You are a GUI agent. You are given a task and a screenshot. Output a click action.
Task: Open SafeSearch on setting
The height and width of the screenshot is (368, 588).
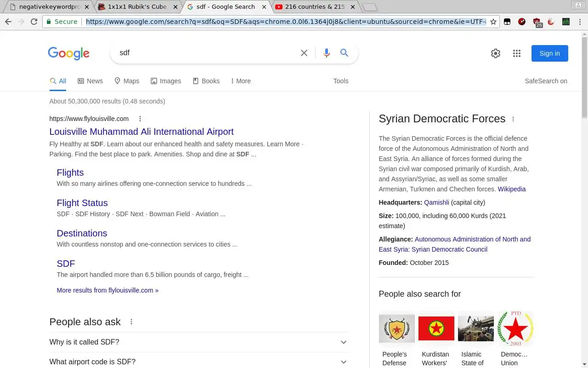point(546,81)
